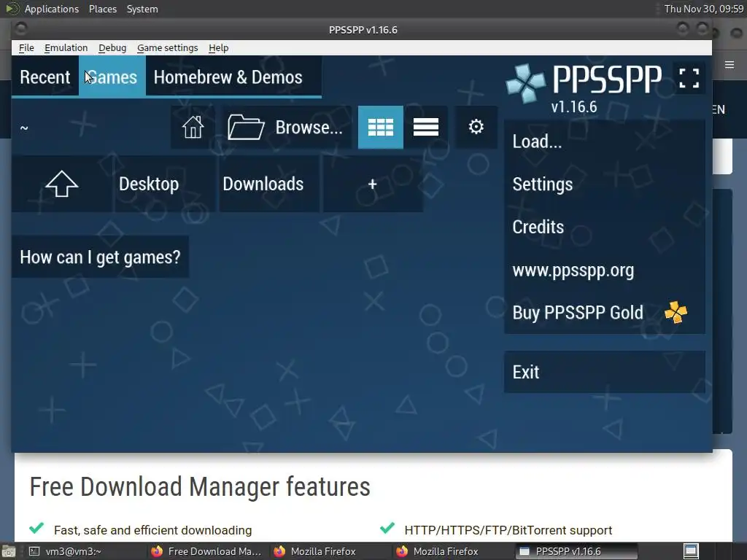
Task: Click the Browse... text label
Action: [309, 127]
